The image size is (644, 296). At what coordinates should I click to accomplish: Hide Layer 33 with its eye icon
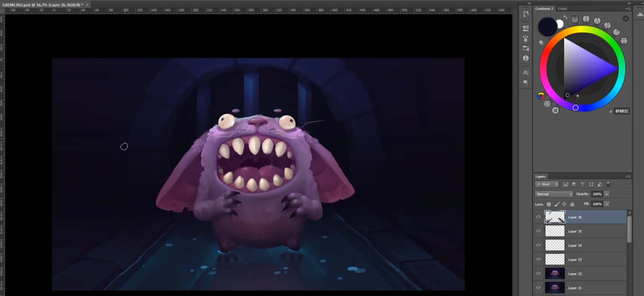(x=538, y=259)
